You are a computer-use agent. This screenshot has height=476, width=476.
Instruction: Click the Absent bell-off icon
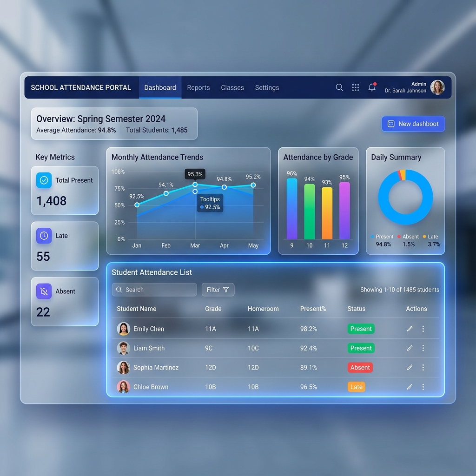click(44, 291)
